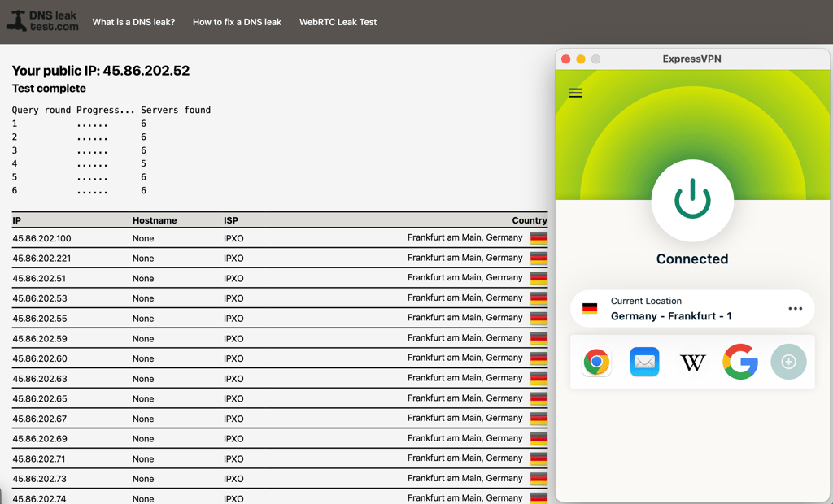Screen dimensions: 833x504
Task: Select IP address 45.86.202.100 cell
Action: (42, 238)
